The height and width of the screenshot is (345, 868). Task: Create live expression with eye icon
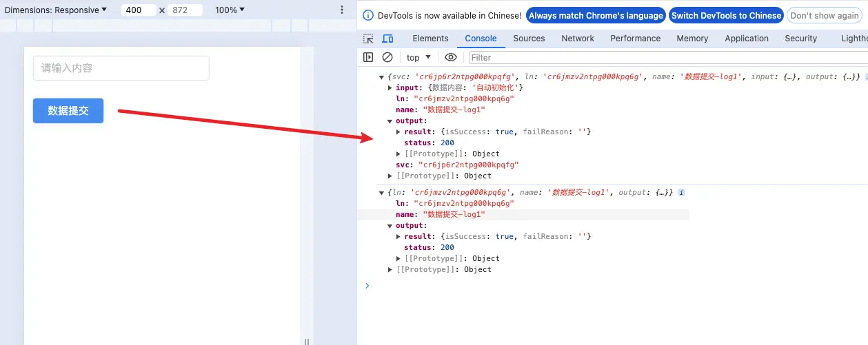[451, 57]
